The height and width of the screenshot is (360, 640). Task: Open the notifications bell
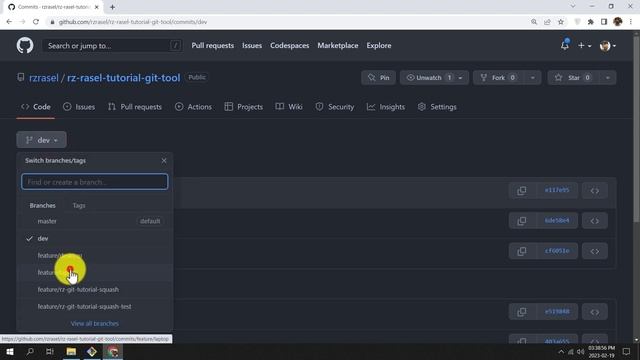[564, 45]
